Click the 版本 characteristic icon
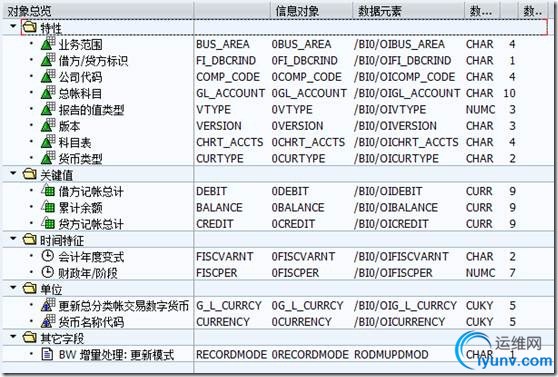Image resolution: width=558 pixels, height=377 pixels. tap(48, 126)
